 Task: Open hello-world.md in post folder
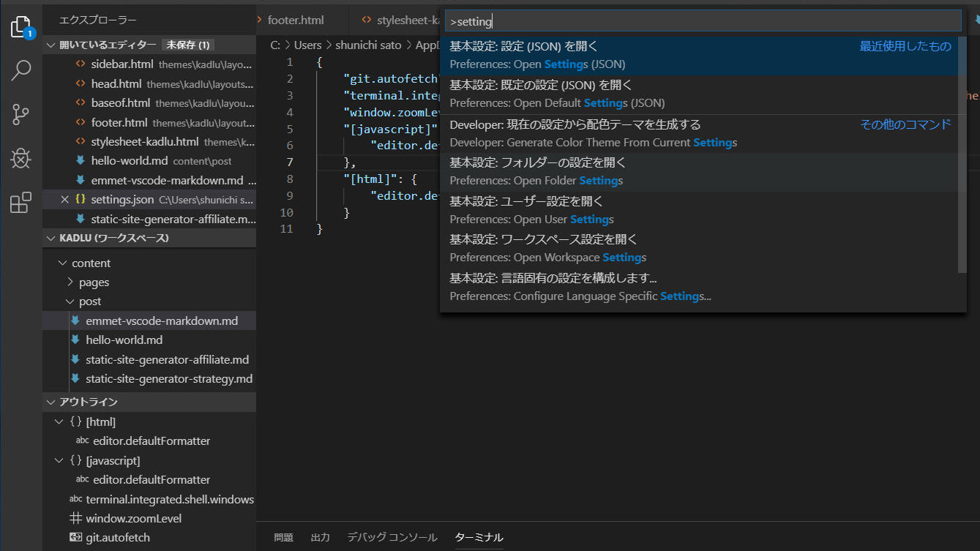(x=149, y=340)
